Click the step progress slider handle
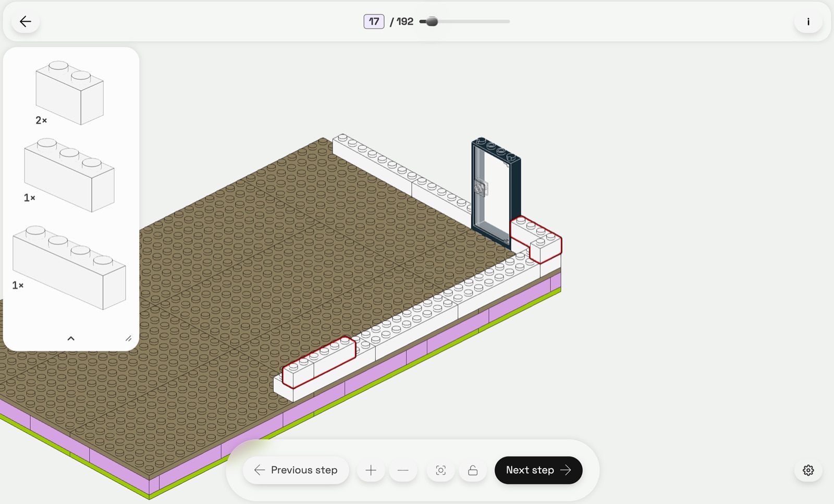Viewport: 834px width, 504px height. pyautogui.click(x=432, y=21)
